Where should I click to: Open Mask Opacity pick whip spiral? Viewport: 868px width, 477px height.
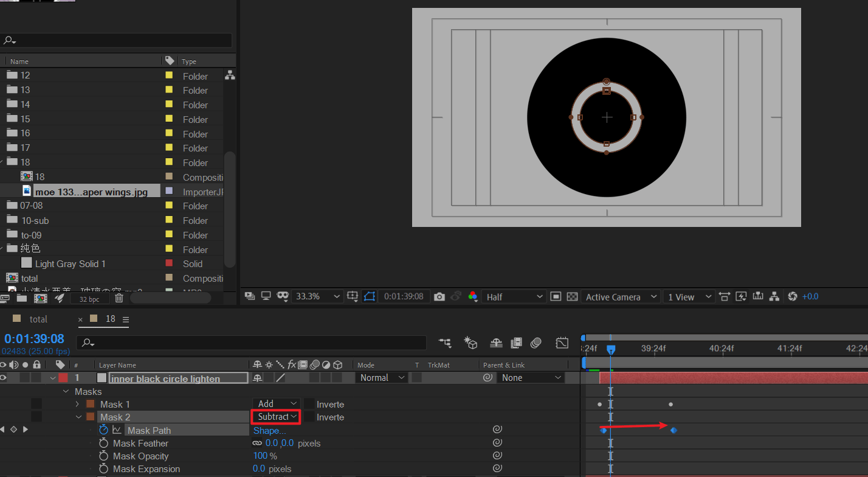pos(497,456)
